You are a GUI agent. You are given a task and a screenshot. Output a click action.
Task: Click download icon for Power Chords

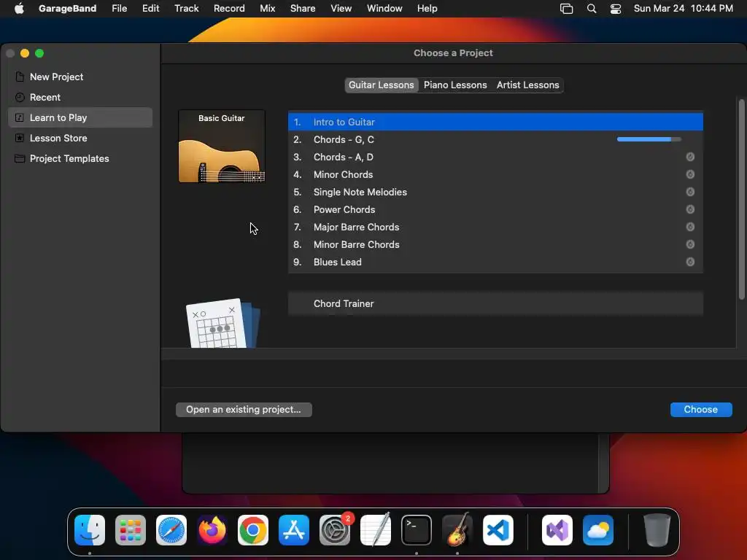pos(690,209)
